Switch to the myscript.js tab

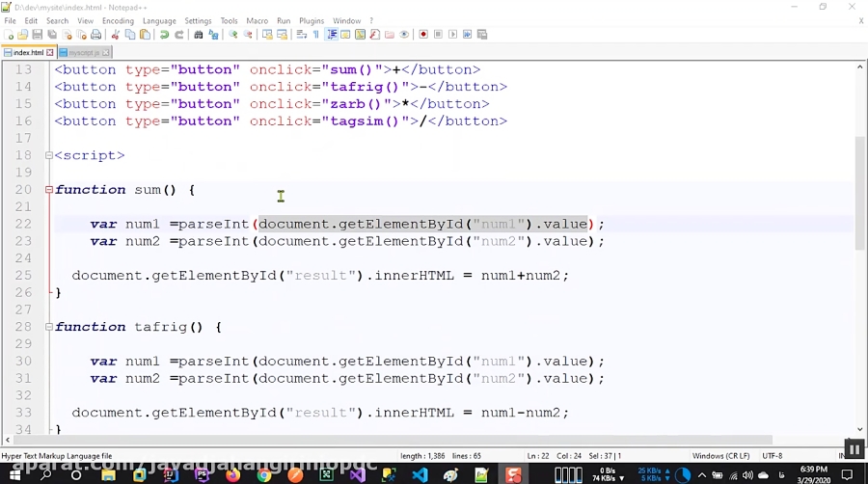(x=84, y=53)
